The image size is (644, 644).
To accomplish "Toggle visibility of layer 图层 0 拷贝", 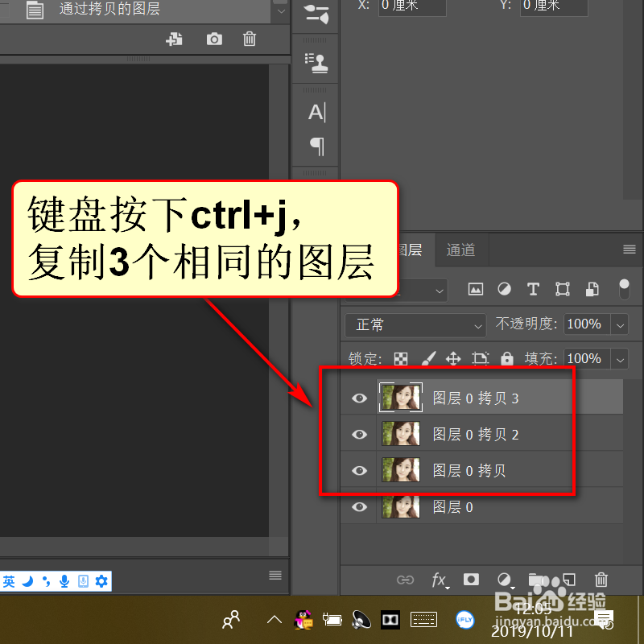I will click(x=359, y=470).
